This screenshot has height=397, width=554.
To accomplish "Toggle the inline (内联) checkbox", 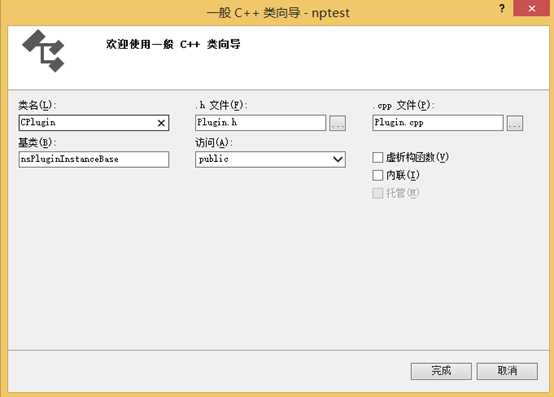I will pos(378,175).
